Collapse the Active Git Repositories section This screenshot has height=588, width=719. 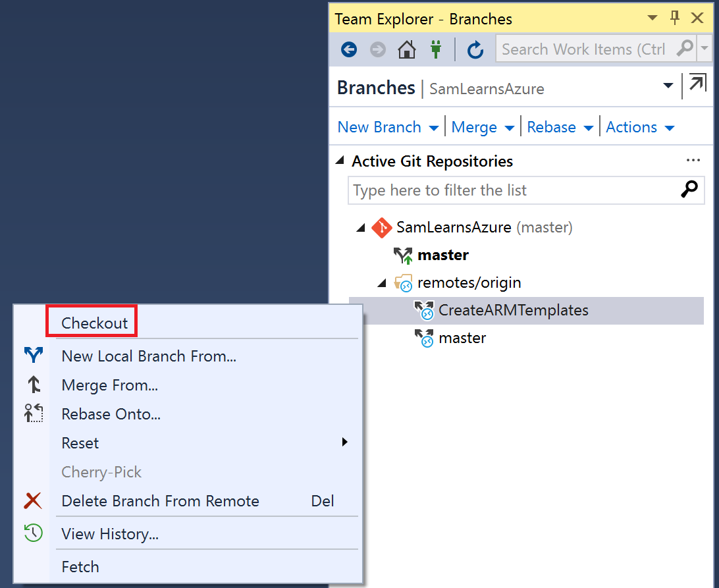(x=340, y=161)
